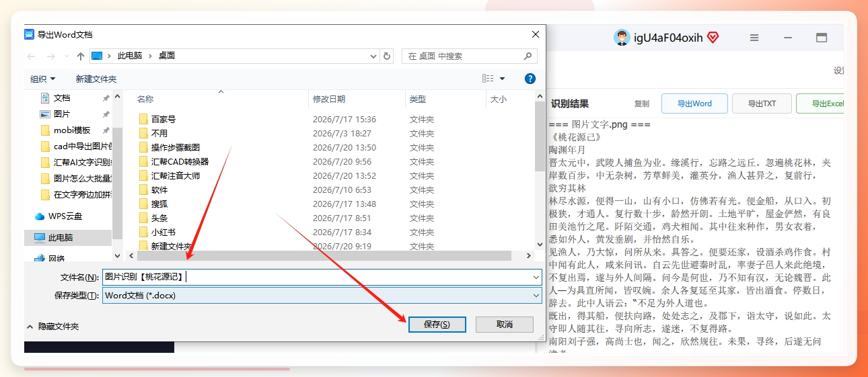Select WPS云盘 in the navigation pane
Viewport: 868px width, 377px height.
coord(65,216)
